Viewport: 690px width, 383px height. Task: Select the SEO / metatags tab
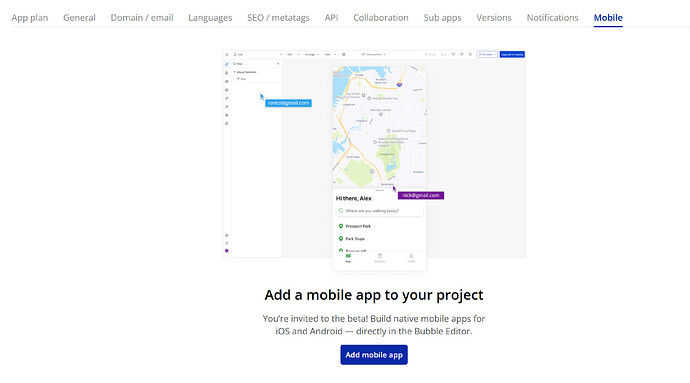[x=278, y=18]
